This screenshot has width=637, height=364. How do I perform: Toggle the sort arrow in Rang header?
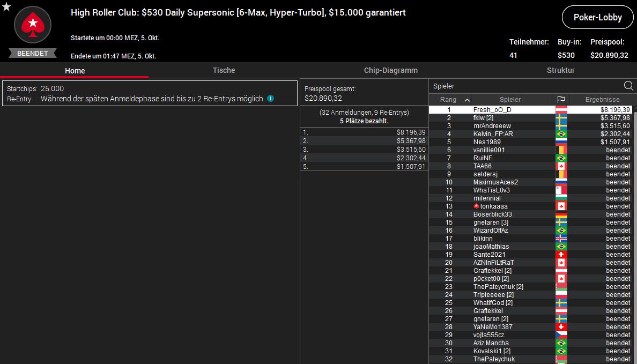click(467, 100)
